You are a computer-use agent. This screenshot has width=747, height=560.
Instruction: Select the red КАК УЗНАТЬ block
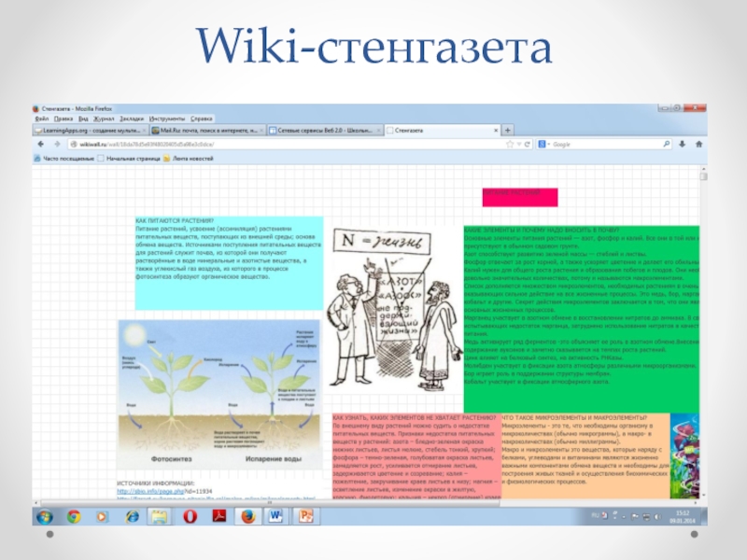(x=416, y=456)
